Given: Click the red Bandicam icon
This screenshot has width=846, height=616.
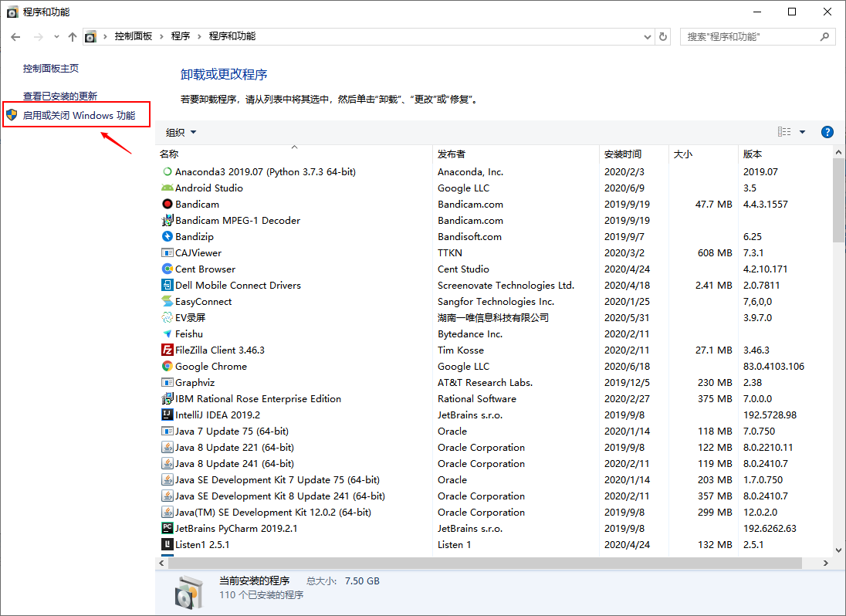Looking at the screenshot, I should (168, 204).
